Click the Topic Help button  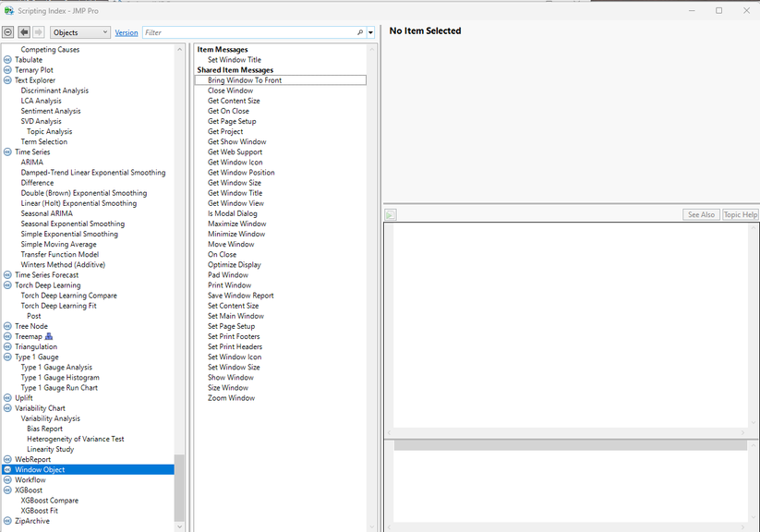coord(740,214)
